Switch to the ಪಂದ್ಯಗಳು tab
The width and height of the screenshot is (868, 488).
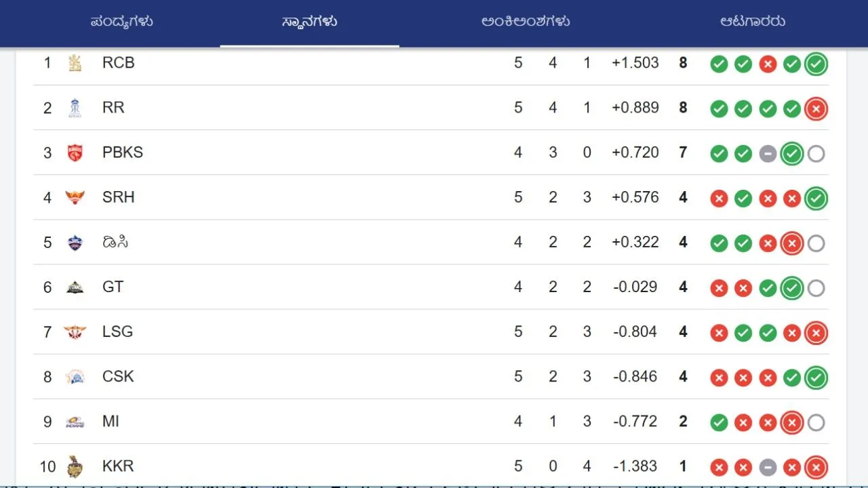(123, 22)
